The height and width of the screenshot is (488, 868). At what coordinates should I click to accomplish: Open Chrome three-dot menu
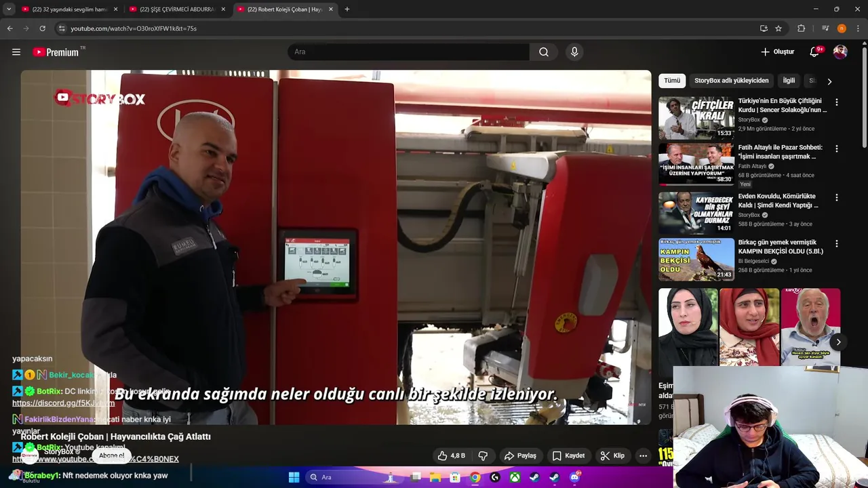point(858,28)
